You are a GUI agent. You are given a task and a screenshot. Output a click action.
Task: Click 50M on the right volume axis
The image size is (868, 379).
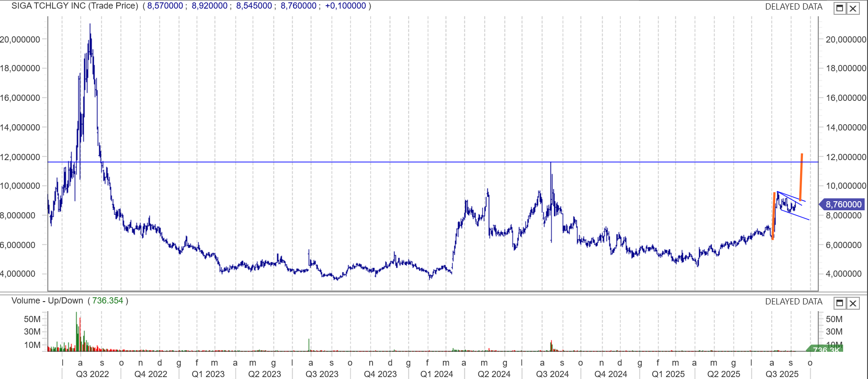click(834, 319)
